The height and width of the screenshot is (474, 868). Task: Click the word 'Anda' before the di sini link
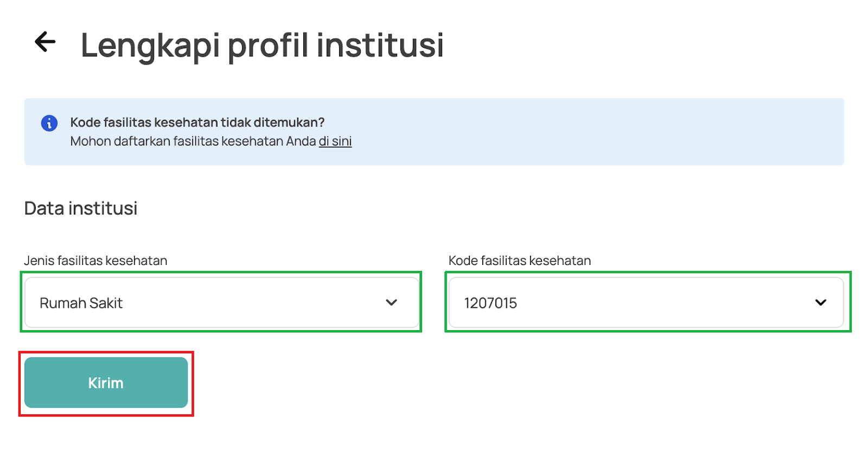tap(301, 141)
